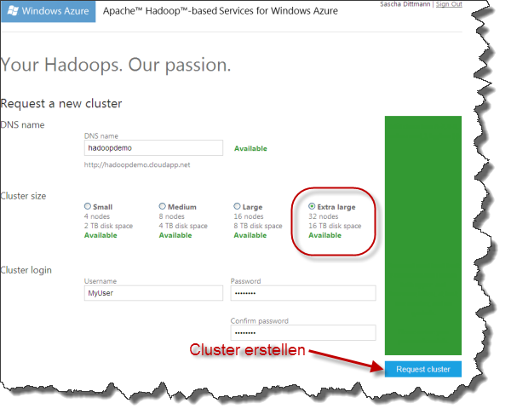Select the Extra large cluster radio button
The height and width of the screenshot is (420, 511).
312,206
